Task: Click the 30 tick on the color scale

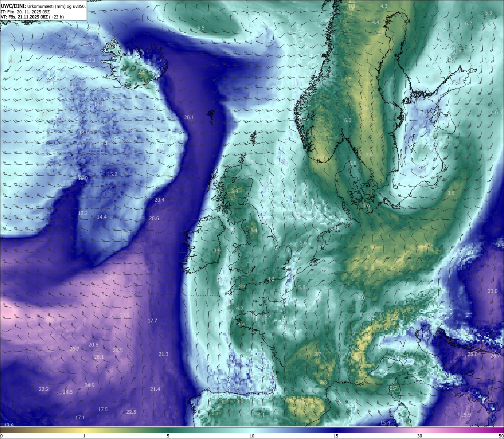Action: coord(420,435)
